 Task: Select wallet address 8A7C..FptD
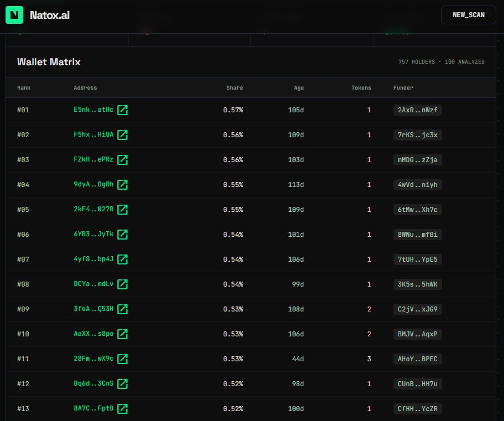click(x=93, y=408)
